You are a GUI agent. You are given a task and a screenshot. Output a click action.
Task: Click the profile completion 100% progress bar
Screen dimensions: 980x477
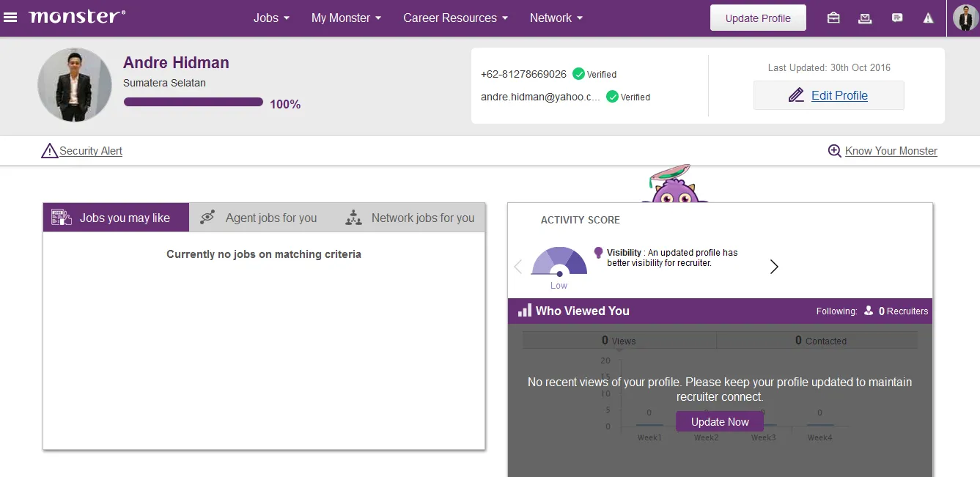(194, 103)
